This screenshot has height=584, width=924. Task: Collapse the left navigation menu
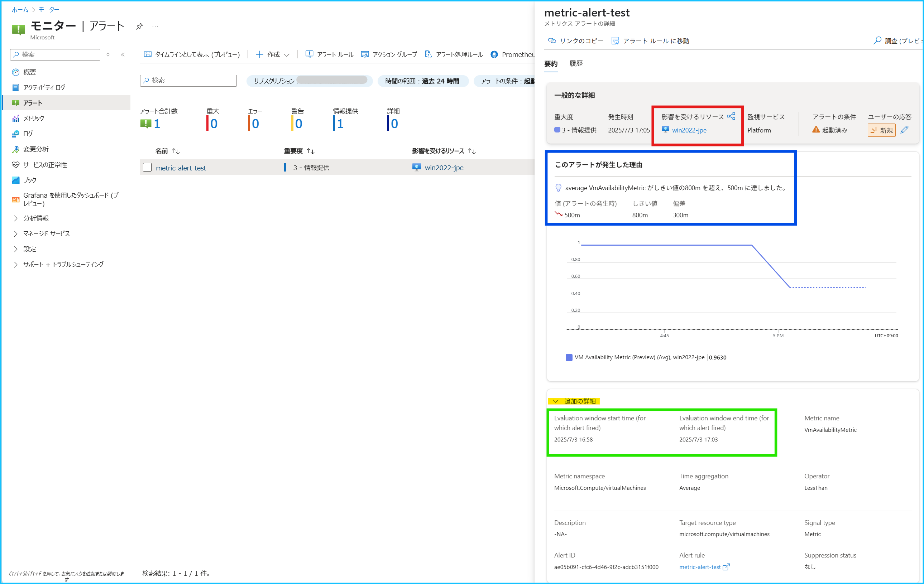[123, 54]
